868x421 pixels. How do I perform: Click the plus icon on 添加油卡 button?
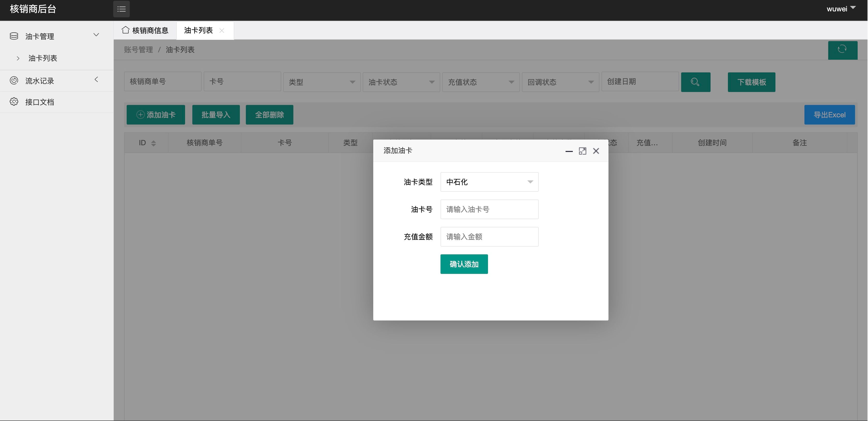[x=140, y=114]
